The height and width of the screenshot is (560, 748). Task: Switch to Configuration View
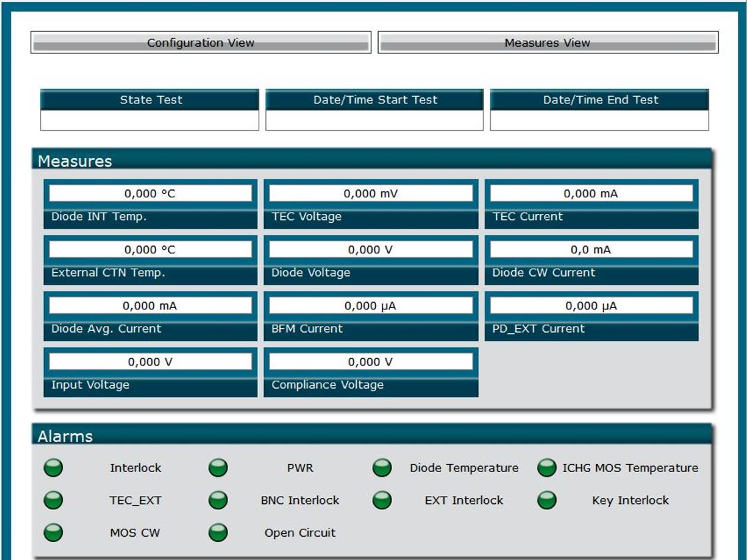click(x=201, y=43)
